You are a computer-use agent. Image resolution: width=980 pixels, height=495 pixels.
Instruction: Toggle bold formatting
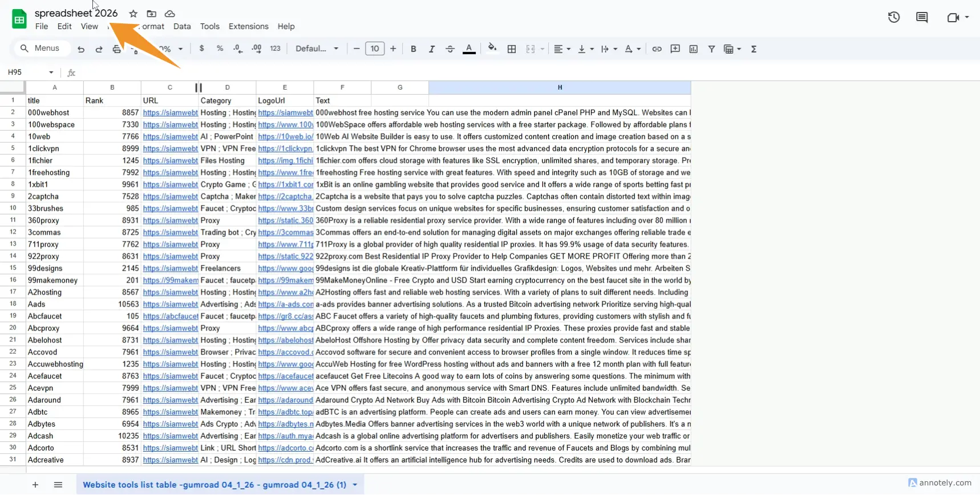[414, 49]
